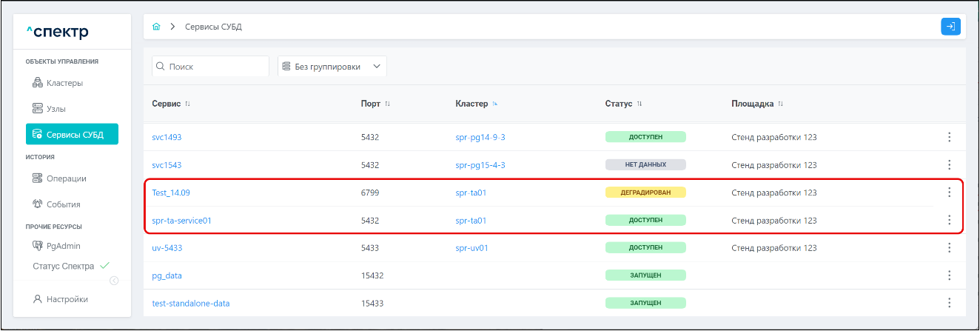
Task: Click the blue logout icon button
Action: point(950,27)
